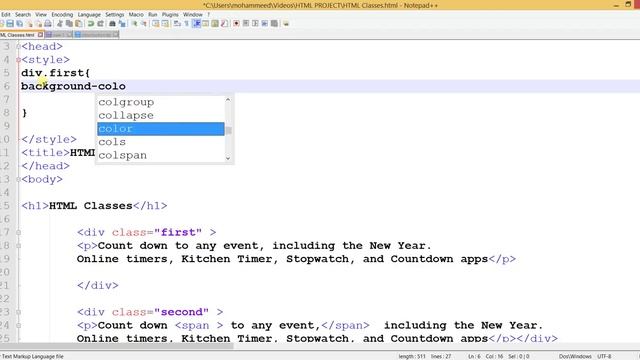
Task: Click the length : 511 status entry
Action: 412,356
